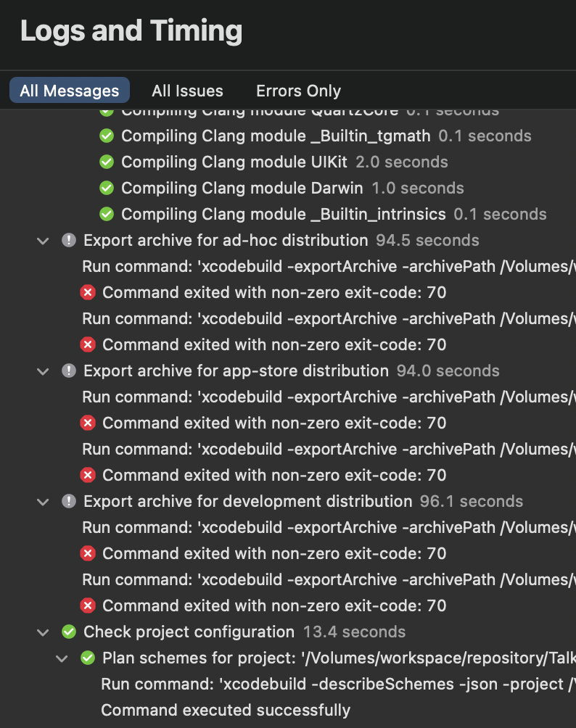Viewport: 576px width, 728px height.
Task: Click first red error icon under ad-hoc export
Action: point(88,293)
